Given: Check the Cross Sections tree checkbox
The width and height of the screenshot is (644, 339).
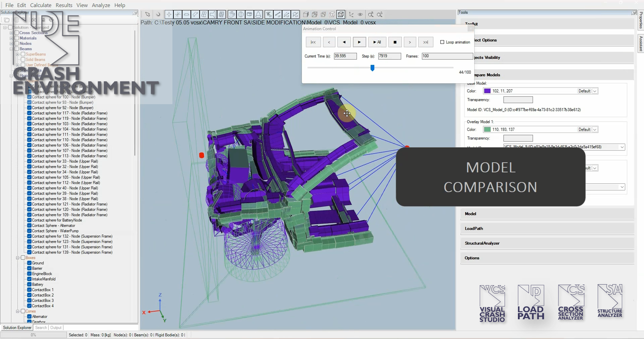Looking at the screenshot, I should [16, 33].
